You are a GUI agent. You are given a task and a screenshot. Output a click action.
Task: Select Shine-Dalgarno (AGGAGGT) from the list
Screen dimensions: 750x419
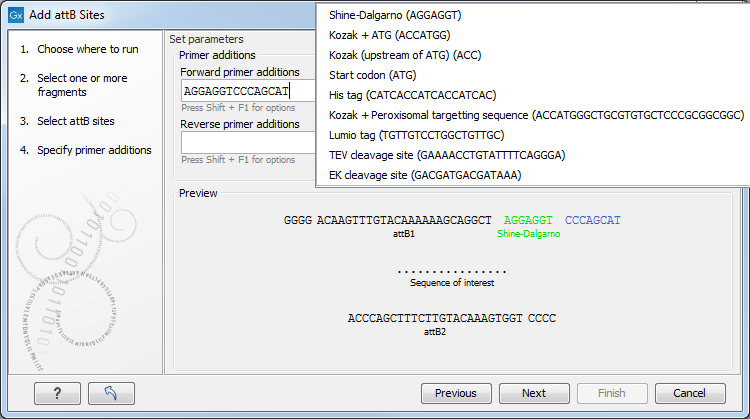(x=395, y=15)
